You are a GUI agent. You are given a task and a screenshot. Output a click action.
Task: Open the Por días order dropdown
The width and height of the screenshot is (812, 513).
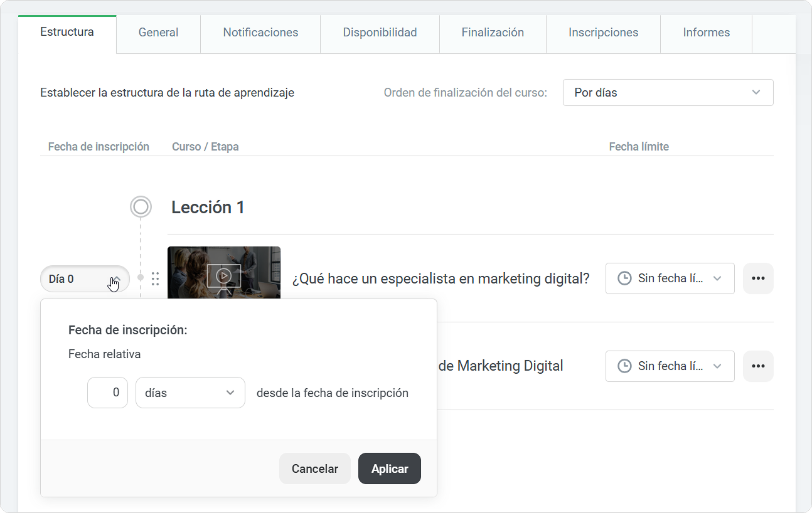click(x=668, y=92)
